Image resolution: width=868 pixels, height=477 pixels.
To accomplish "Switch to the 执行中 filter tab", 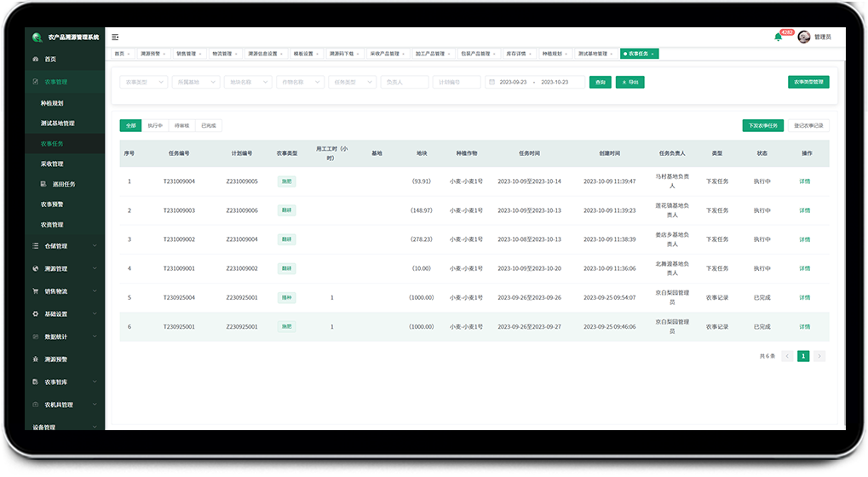I will 155,125.
